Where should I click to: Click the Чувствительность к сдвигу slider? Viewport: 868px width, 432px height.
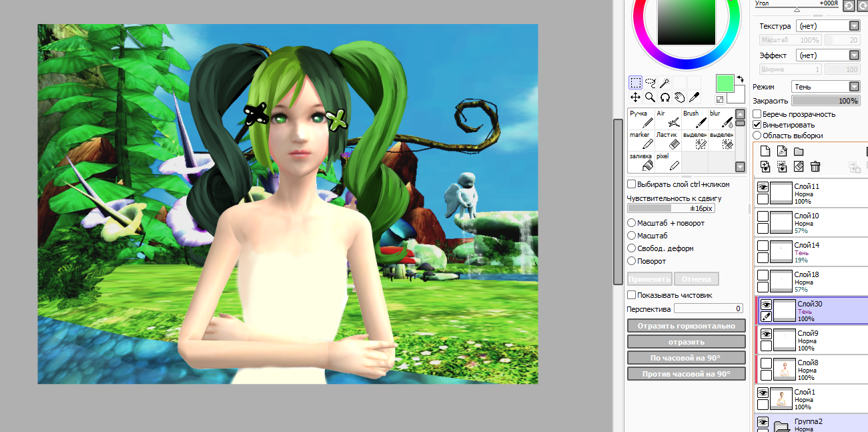coord(671,208)
